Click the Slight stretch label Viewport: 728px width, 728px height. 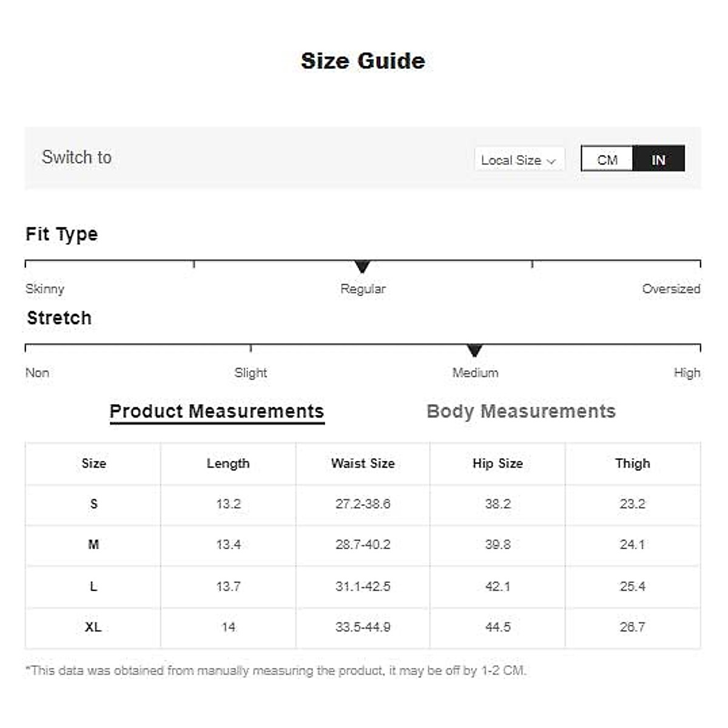click(x=251, y=372)
